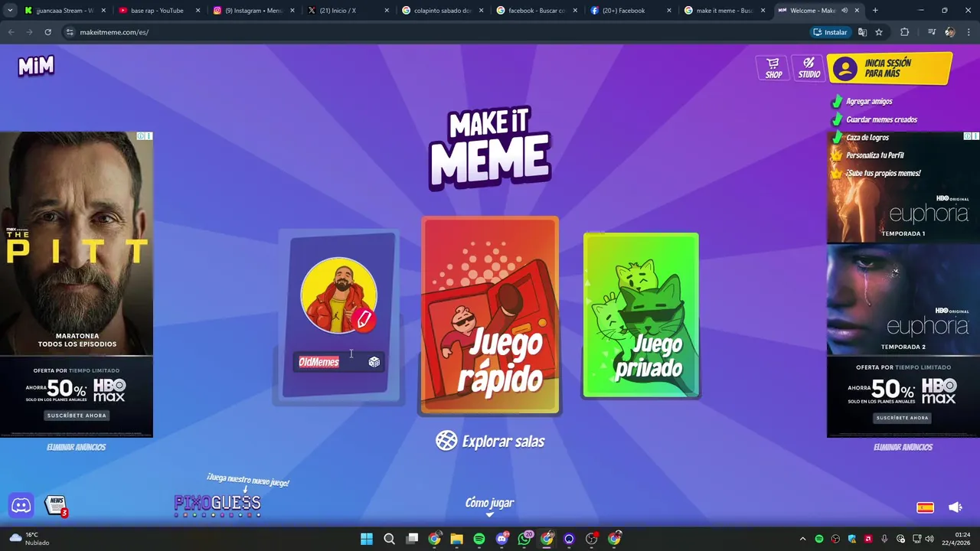The height and width of the screenshot is (551, 980).
Task: Edit the avatar with the red pencil icon
Action: point(364,319)
